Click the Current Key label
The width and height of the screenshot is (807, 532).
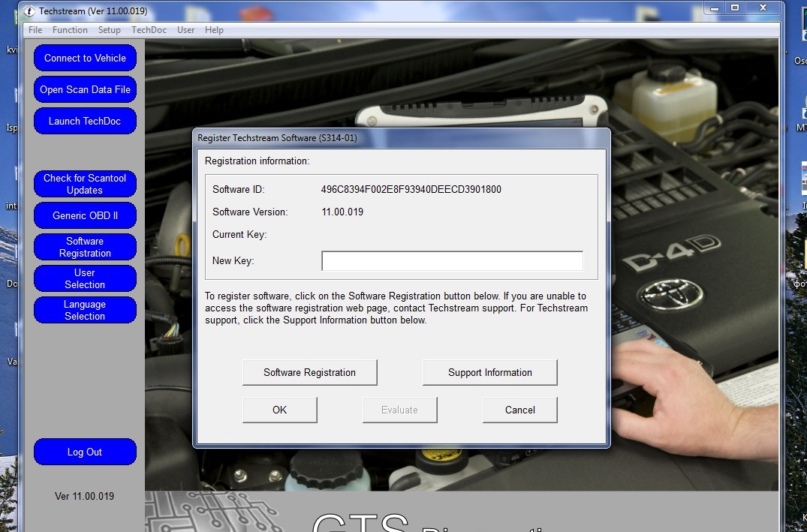[x=239, y=235]
